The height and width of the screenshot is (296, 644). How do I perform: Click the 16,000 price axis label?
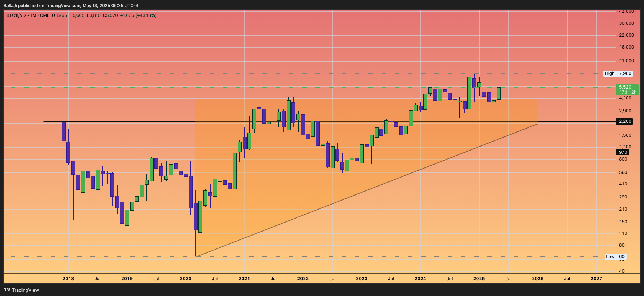coord(626,47)
